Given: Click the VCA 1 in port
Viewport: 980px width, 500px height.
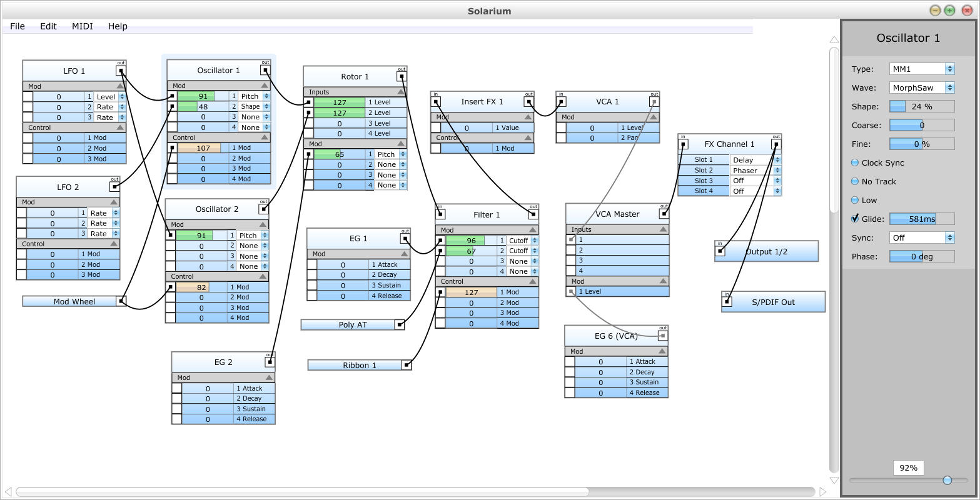Looking at the screenshot, I should coord(561,101).
